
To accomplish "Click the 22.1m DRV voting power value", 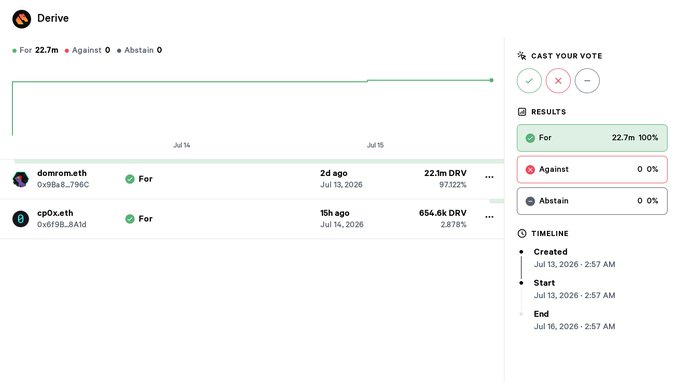I will [x=445, y=173].
